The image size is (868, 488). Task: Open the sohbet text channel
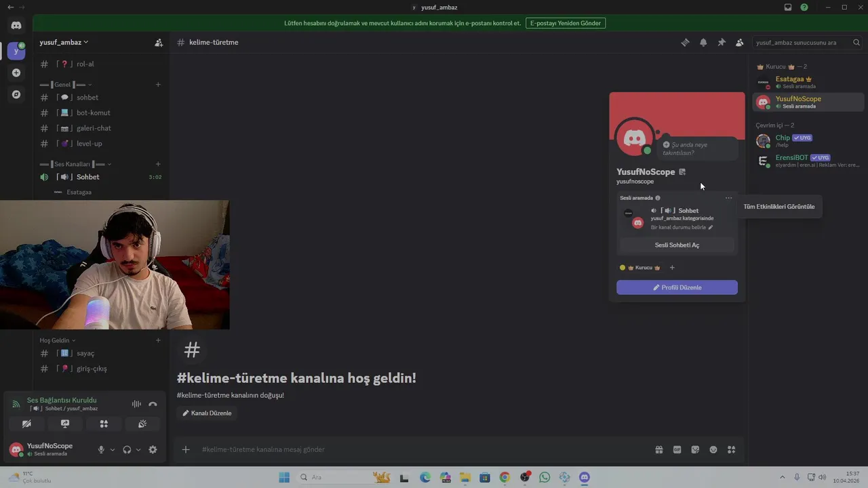point(101,98)
